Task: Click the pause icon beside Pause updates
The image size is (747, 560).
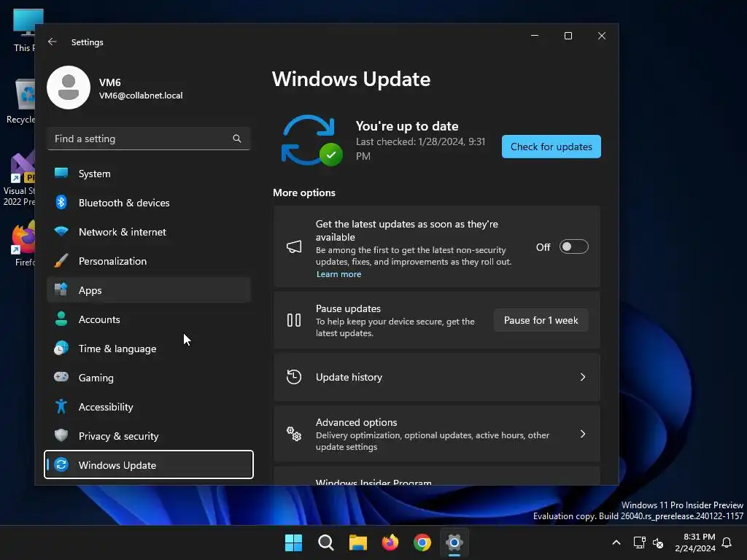Action: point(294,320)
